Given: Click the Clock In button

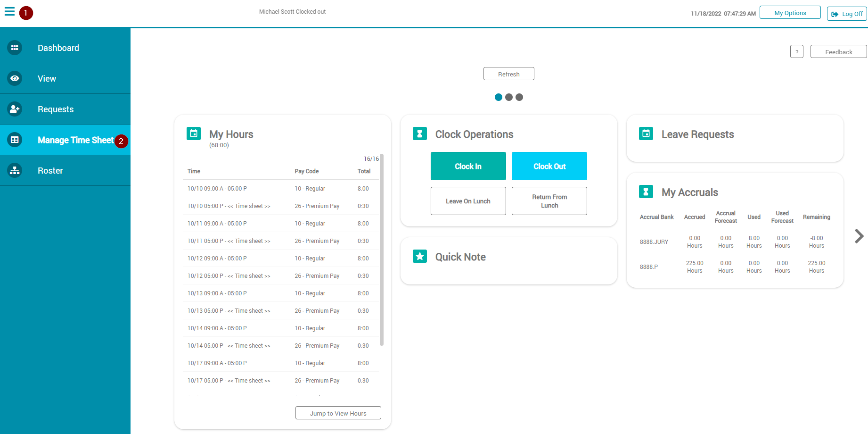Looking at the screenshot, I should point(468,166).
